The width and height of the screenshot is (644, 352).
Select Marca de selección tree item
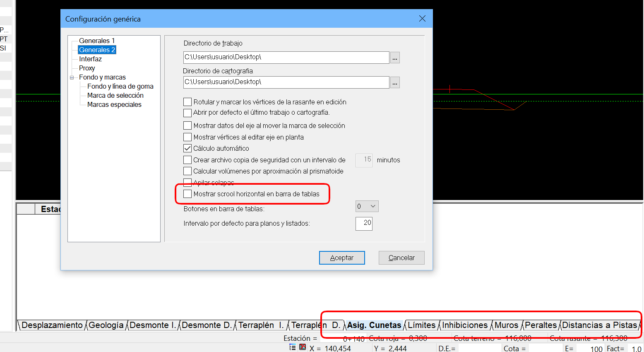[x=115, y=95]
